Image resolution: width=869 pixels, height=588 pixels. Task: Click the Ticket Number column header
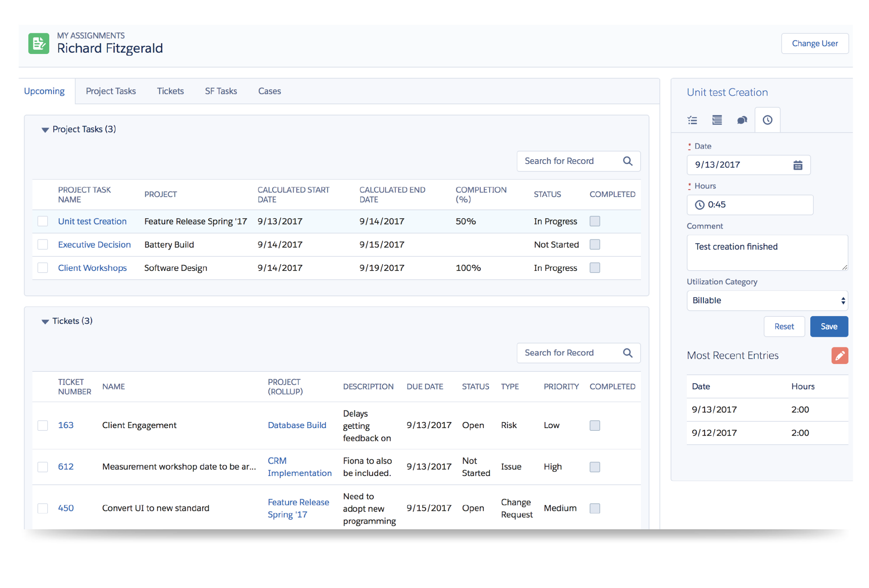coord(74,387)
